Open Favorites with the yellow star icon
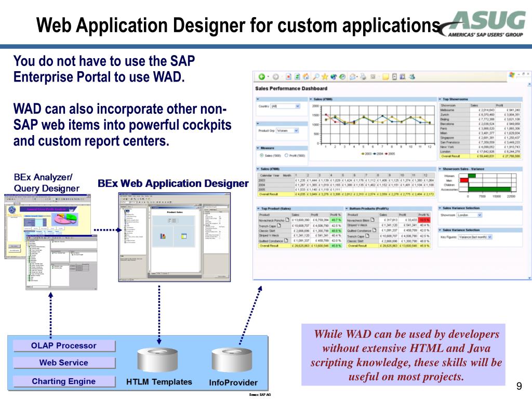The width and height of the screenshot is (532, 399). click(324, 77)
